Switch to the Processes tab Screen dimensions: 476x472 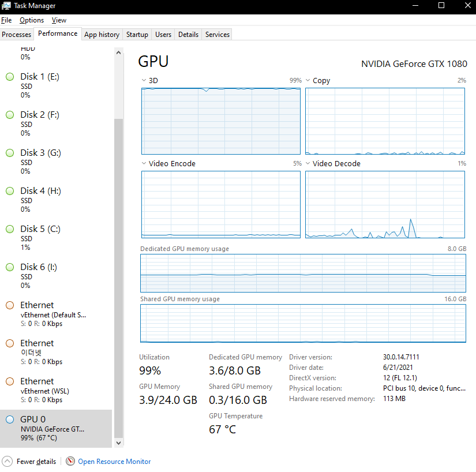click(x=16, y=35)
